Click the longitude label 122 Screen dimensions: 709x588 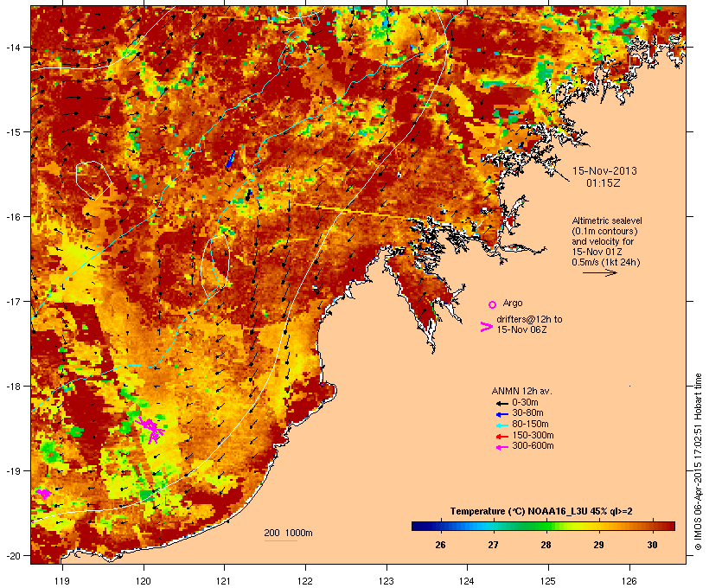305,581
